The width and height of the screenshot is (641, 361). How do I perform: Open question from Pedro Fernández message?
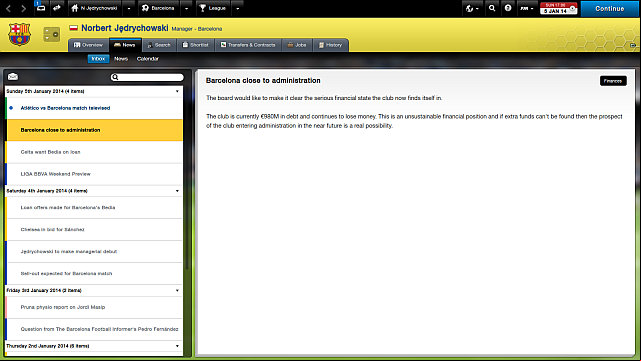pos(94,329)
